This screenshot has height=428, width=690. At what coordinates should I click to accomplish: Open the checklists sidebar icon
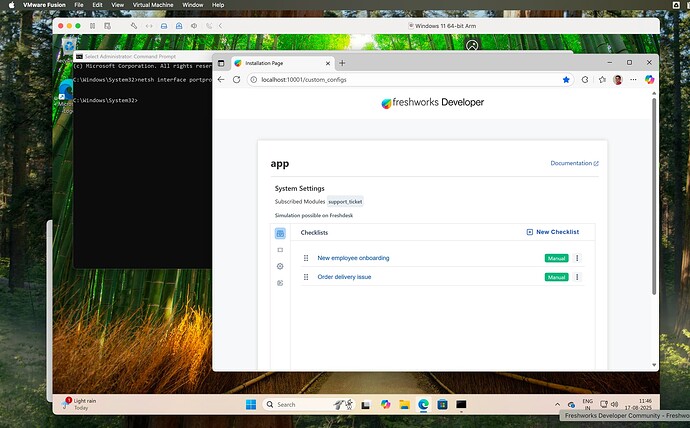coord(280,233)
